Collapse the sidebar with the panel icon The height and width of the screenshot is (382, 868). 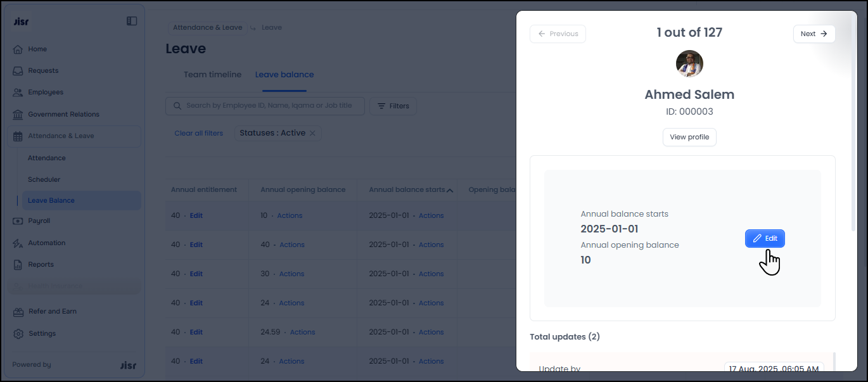point(132,21)
